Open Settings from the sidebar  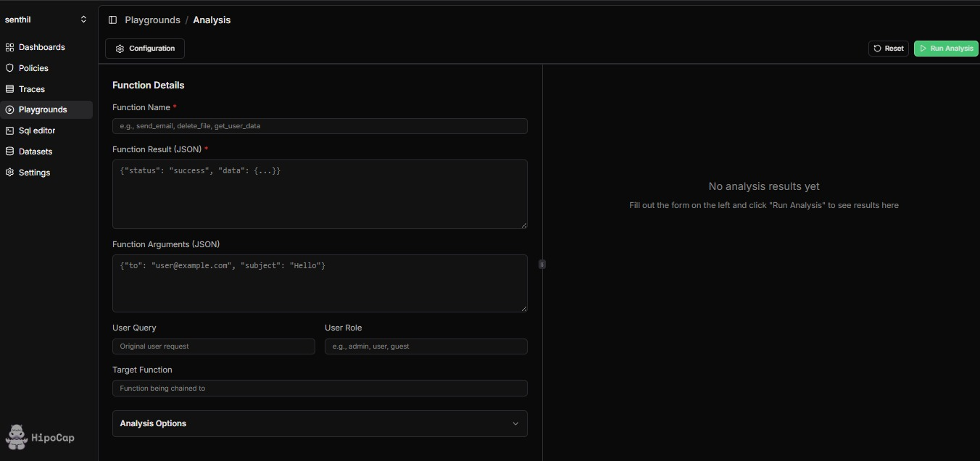(46, 173)
